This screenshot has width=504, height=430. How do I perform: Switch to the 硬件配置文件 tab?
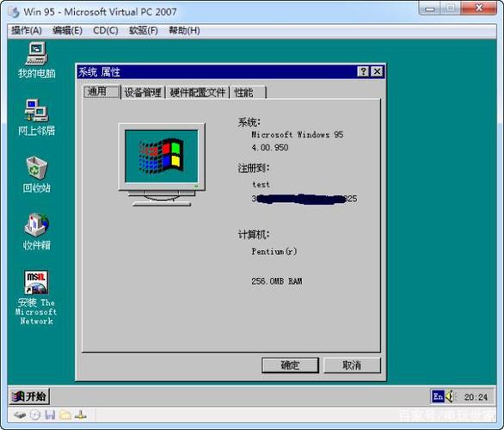coord(197,93)
